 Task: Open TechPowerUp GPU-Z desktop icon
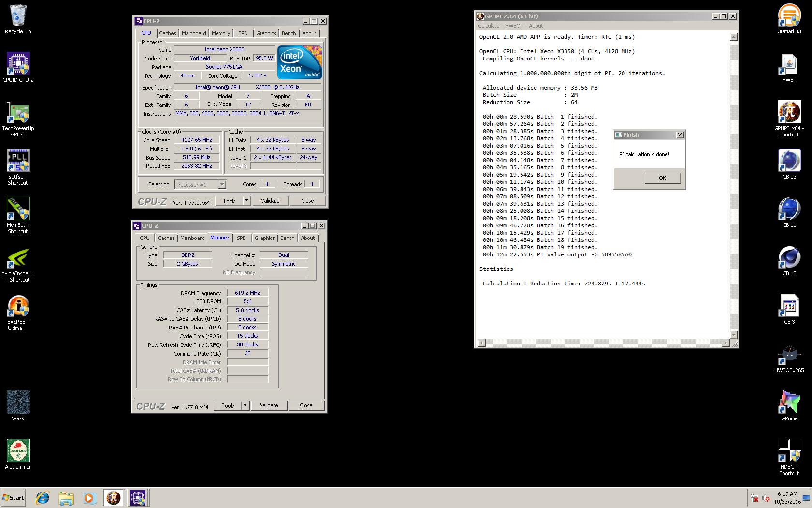pyautogui.click(x=18, y=119)
